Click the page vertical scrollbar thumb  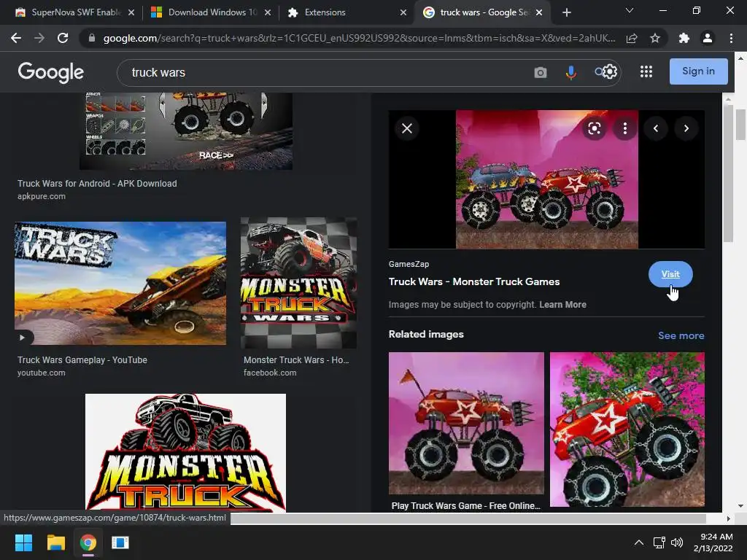coord(740,125)
